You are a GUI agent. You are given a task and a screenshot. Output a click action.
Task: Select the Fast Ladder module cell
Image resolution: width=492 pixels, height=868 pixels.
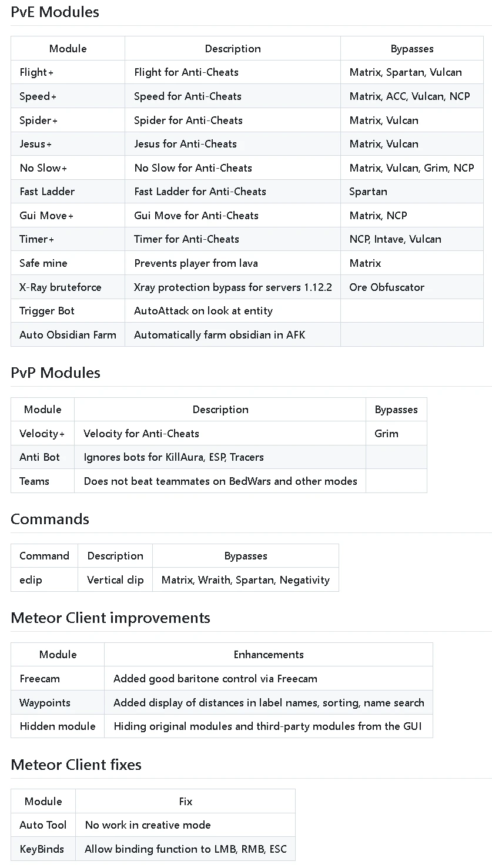pyautogui.click(x=47, y=192)
